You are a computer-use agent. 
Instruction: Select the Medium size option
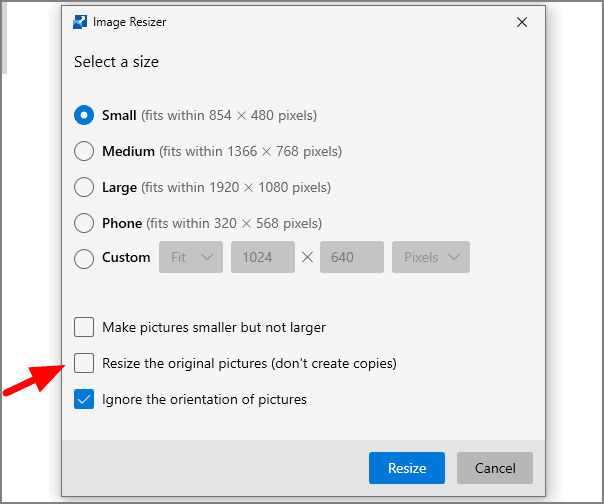point(84,151)
